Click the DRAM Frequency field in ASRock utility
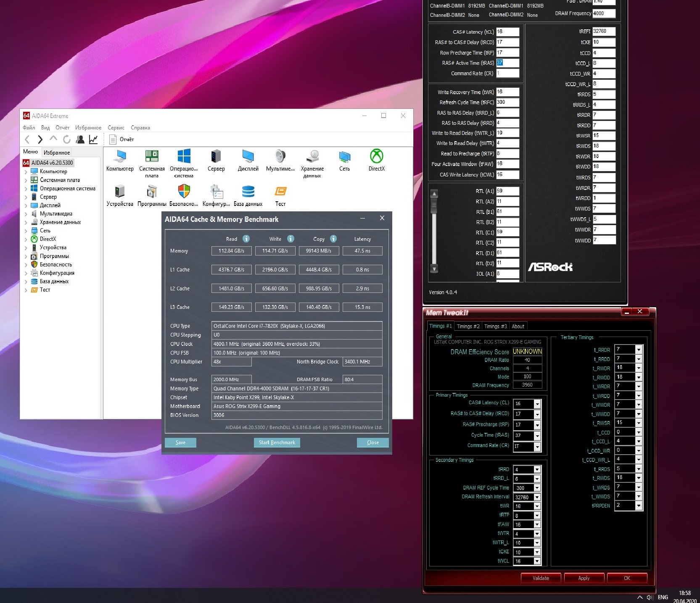Screen dimensions: 700x603 click(x=604, y=13)
